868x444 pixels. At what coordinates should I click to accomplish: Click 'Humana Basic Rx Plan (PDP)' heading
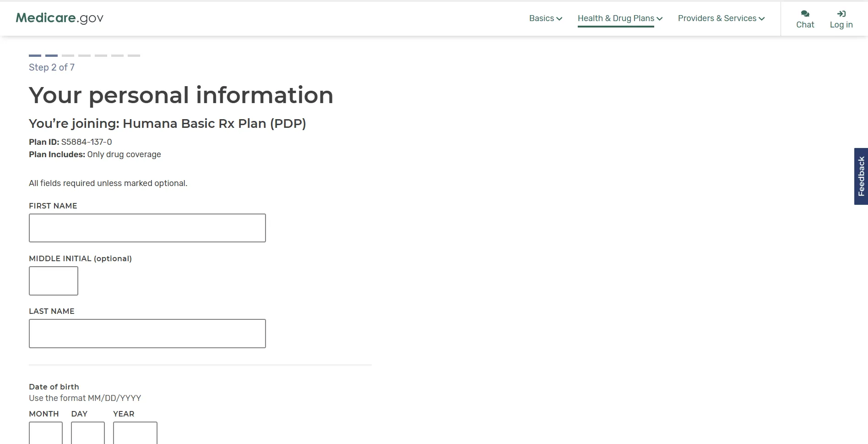tap(214, 123)
